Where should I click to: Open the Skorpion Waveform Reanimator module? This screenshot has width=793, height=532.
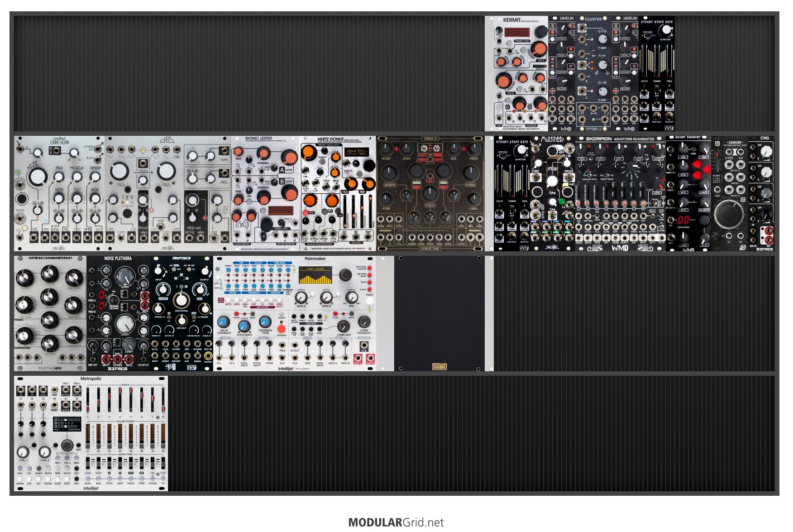click(621, 194)
